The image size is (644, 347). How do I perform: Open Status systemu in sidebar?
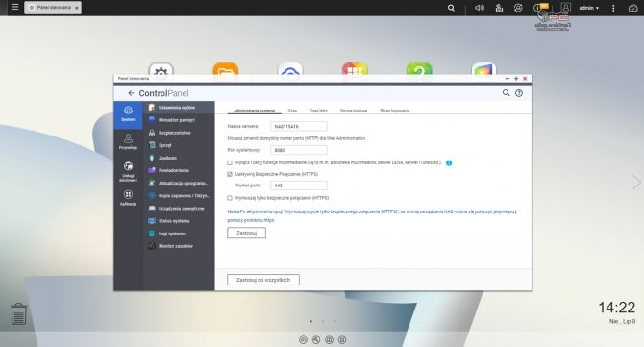pos(179,221)
